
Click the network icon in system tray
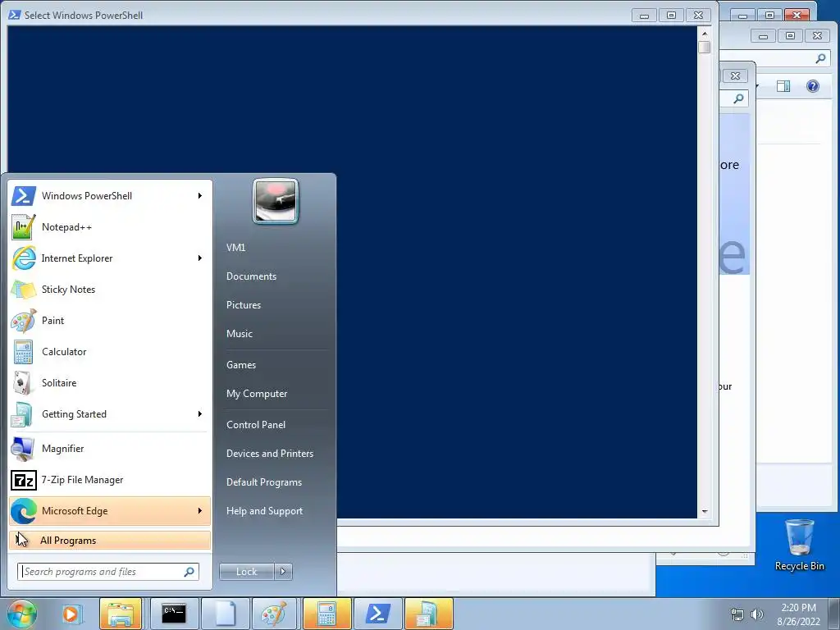pyautogui.click(x=737, y=614)
